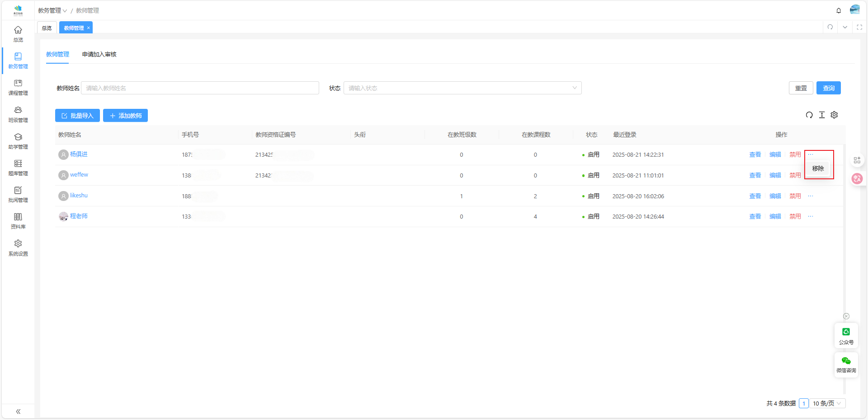Open 系统设置 gear in the sidebar
The height and width of the screenshot is (420, 868).
click(x=18, y=247)
